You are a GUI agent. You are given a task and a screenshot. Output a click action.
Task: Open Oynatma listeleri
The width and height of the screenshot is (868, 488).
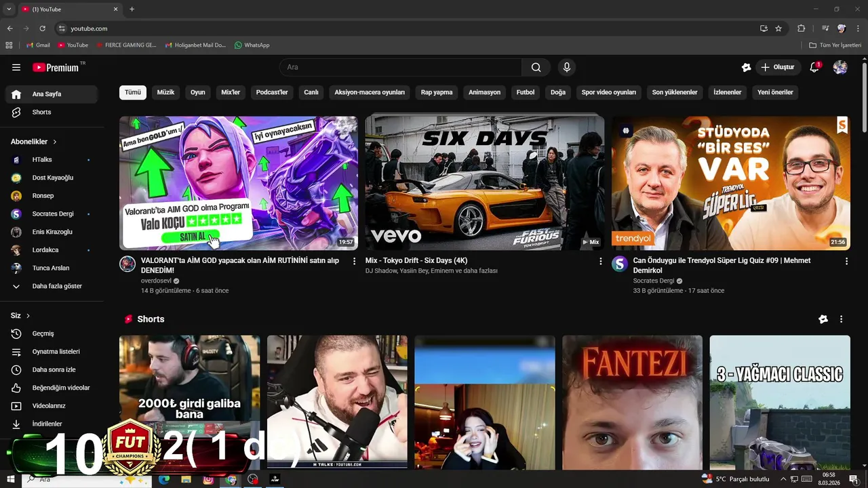52,352
